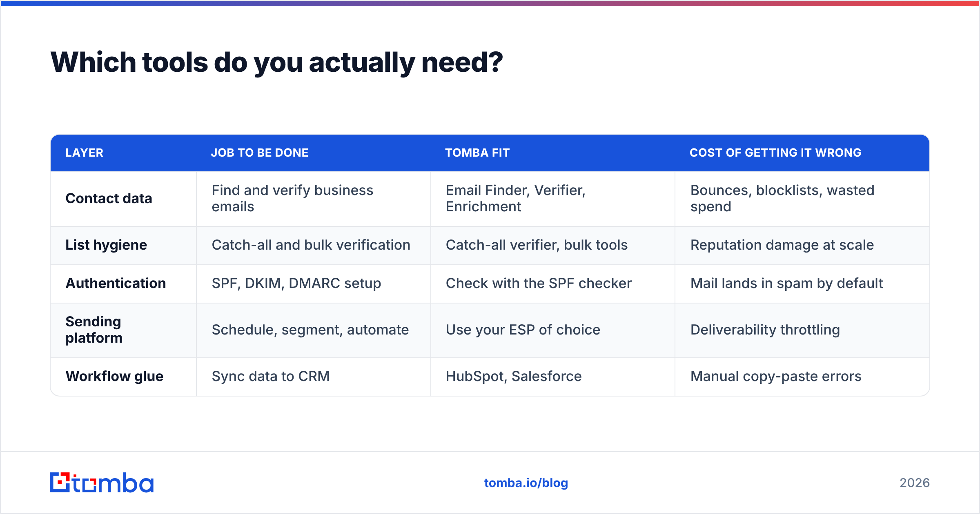Screen dimensions: 980x514
Task: Click the 2026 year label
Action: point(914,483)
